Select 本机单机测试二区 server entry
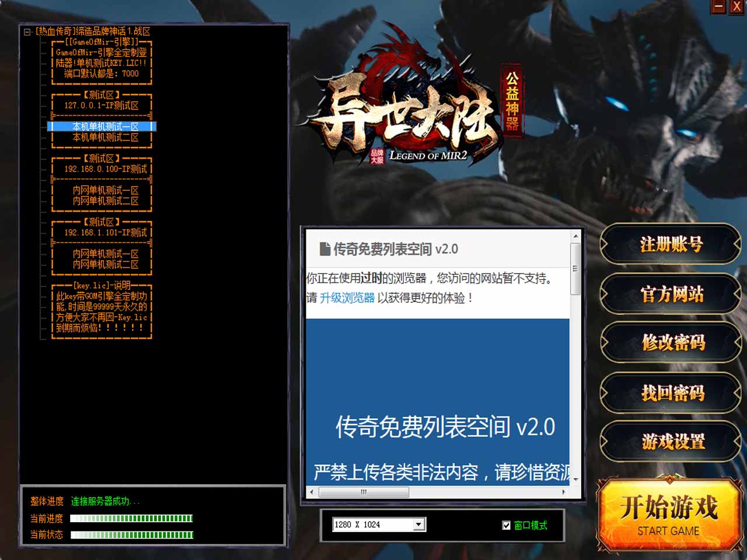Image resolution: width=747 pixels, height=560 pixels. coord(105,138)
